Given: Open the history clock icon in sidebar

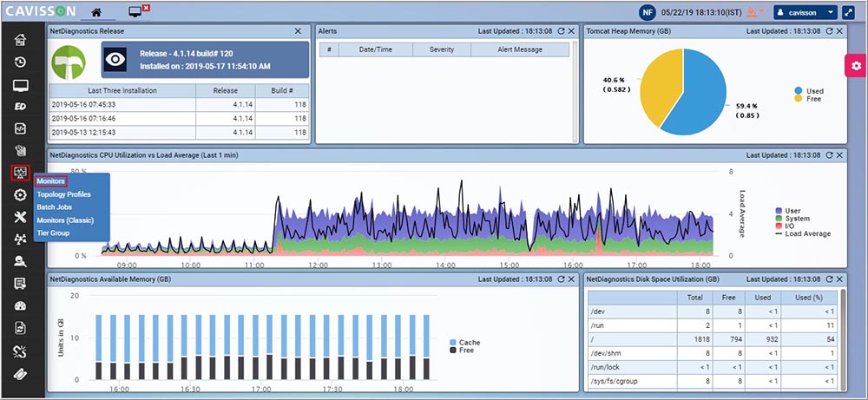Looking at the screenshot, I should 21,62.
